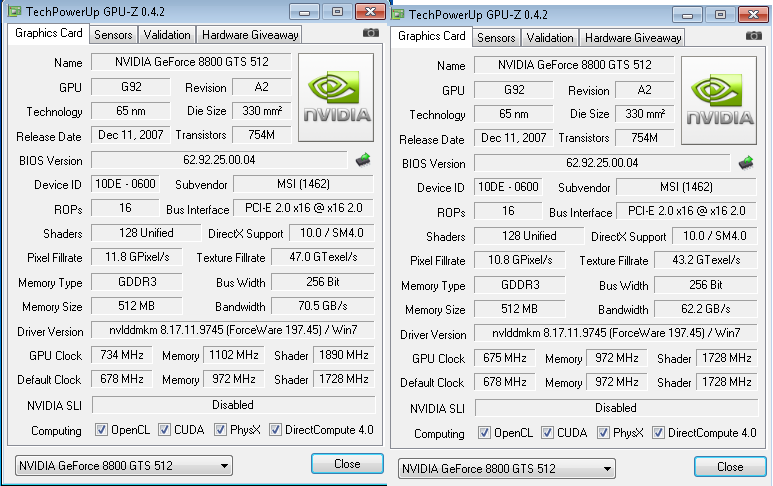This screenshot has width=773, height=486.
Task: Expand the GeForce 8800 dropdown in right window
Action: coord(507,468)
